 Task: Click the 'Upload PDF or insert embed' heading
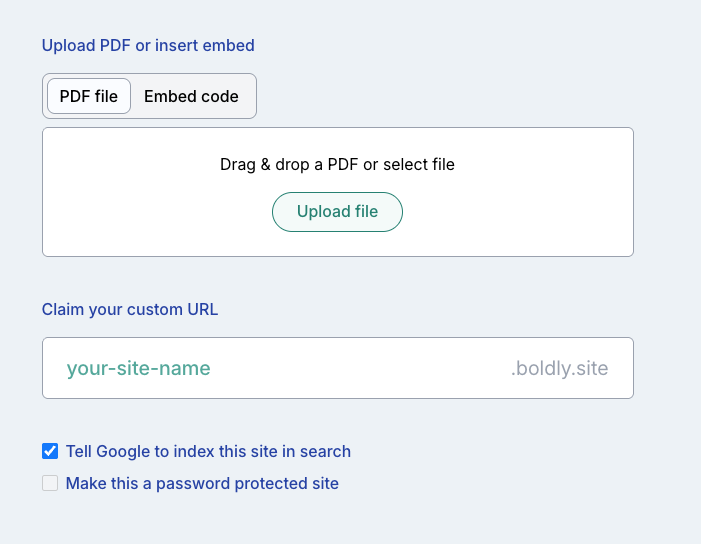pyautogui.click(x=148, y=45)
